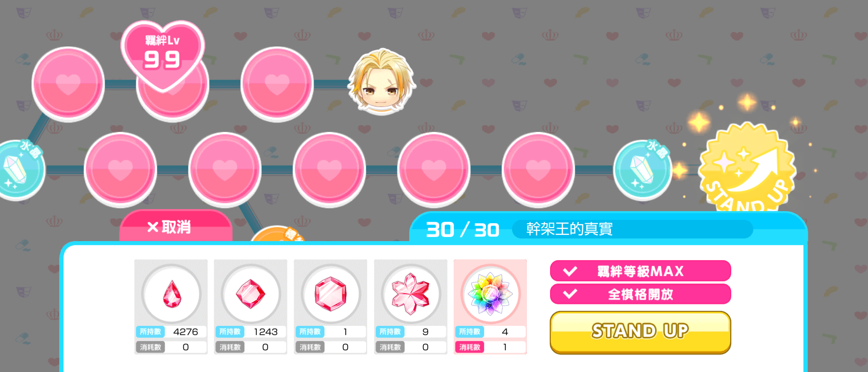Image resolution: width=868 pixels, height=372 pixels.
Task: Toggle the 羈絆等級MAX checkbox option
Action: click(x=640, y=271)
